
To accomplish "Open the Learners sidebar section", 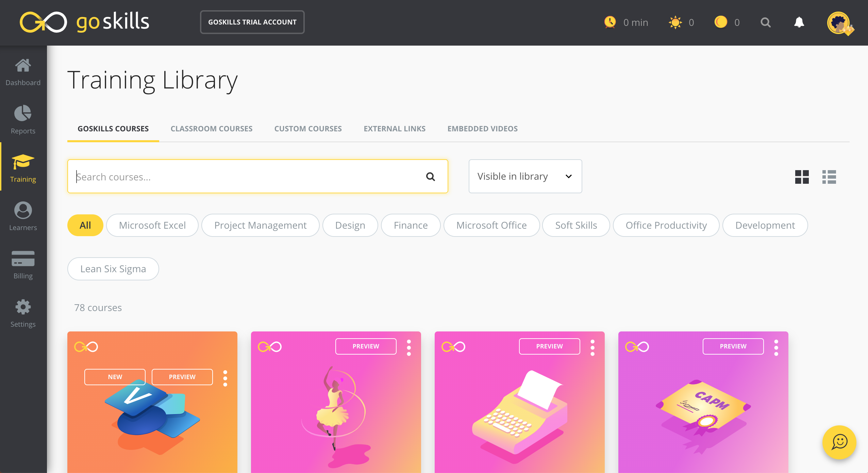I will point(23,216).
